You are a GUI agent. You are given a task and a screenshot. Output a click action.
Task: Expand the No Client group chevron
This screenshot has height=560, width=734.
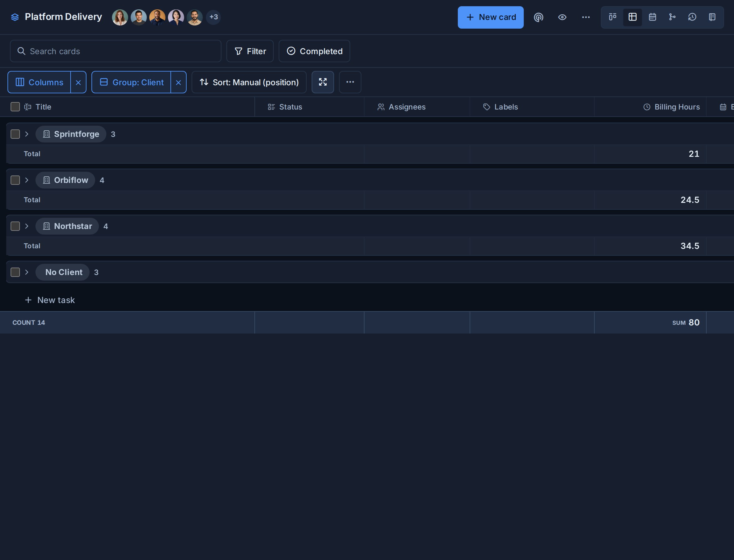pos(27,272)
